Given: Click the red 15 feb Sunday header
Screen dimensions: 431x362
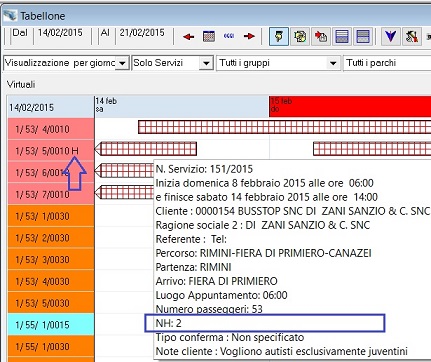Looking at the screenshot, I should (350, 106).
